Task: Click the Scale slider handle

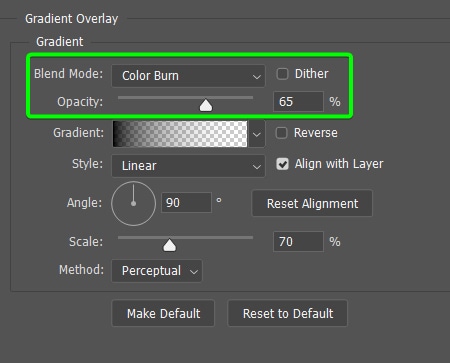Action: pyautogui.click(x=169, y=245)
